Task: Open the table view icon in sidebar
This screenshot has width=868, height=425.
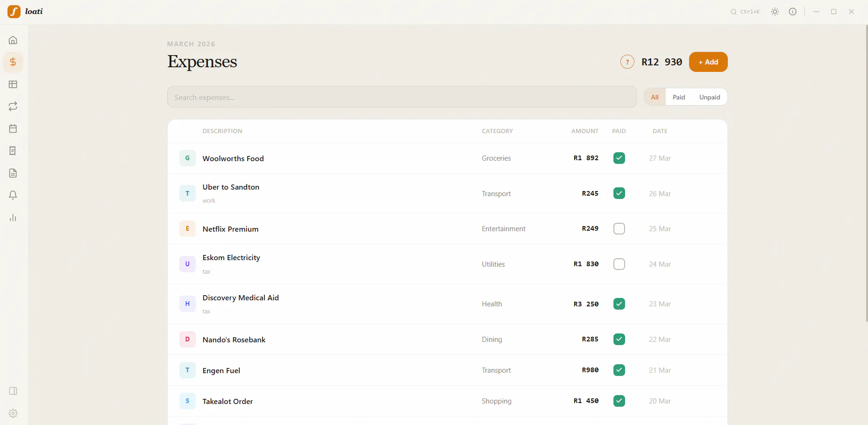Action: point(13,85)
